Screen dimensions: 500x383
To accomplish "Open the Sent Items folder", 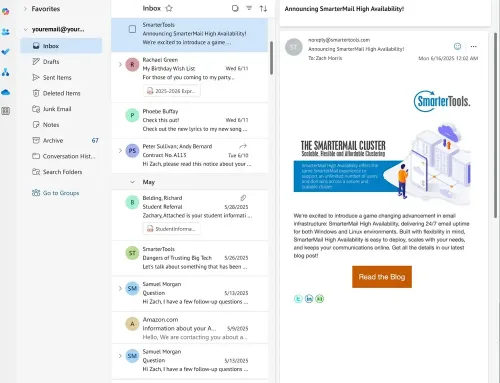I will click(61, 77).
